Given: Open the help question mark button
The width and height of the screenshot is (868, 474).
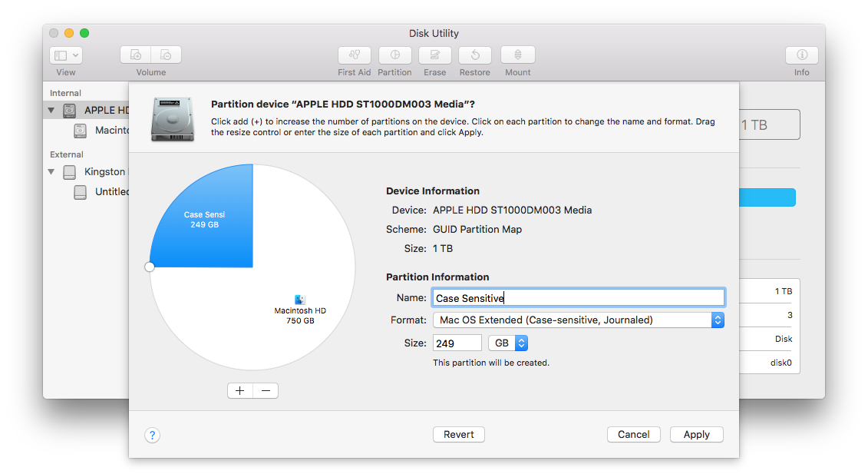Looking at the screenshot, I should [x=152, y=435].
